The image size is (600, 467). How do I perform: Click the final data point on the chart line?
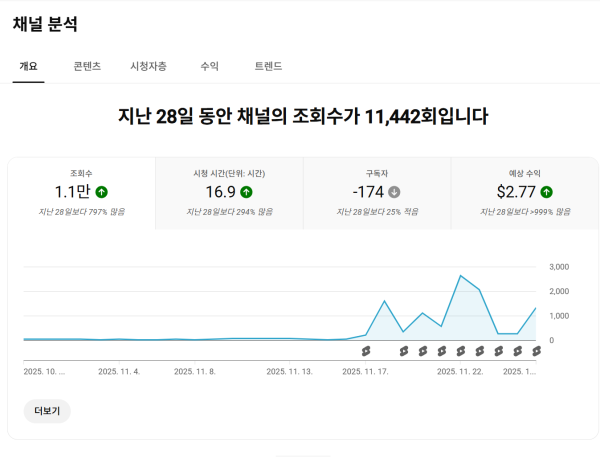[537, 308]
